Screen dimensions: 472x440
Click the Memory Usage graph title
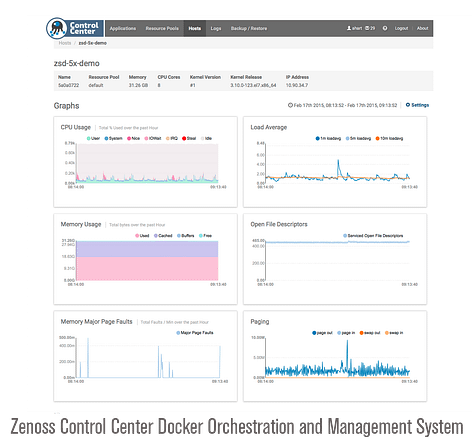pyautogui.click(x=81, y=224)
